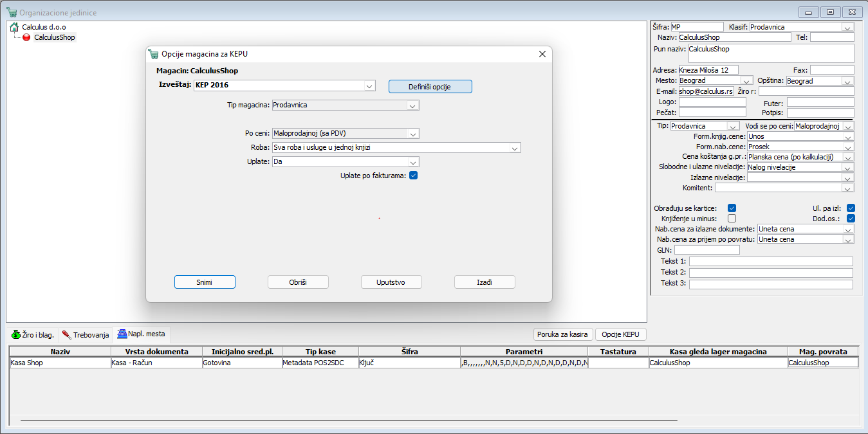868x434 pixels.
Task: Click the Mag. povrata column header
Action: [x=823, y=352]
